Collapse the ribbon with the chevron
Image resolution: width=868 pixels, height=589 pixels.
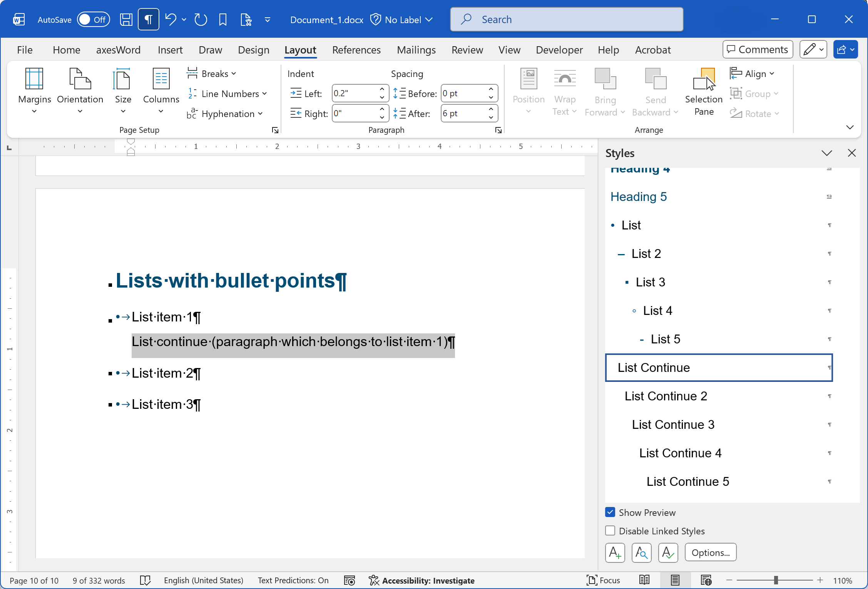[x=850, y=127]
